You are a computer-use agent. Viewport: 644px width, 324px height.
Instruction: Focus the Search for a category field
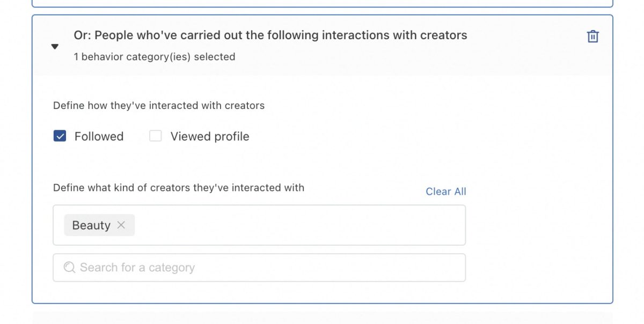point(268,268)
